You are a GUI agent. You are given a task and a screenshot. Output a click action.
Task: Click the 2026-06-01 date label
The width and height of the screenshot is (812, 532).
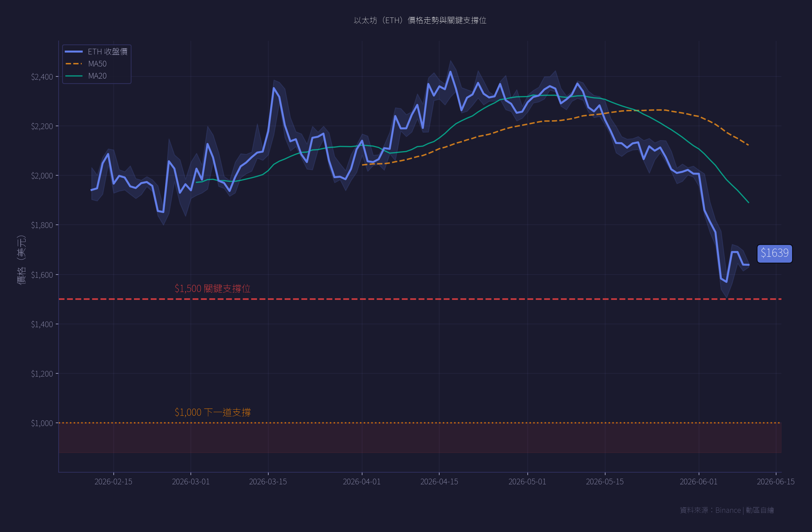[699, 482]
